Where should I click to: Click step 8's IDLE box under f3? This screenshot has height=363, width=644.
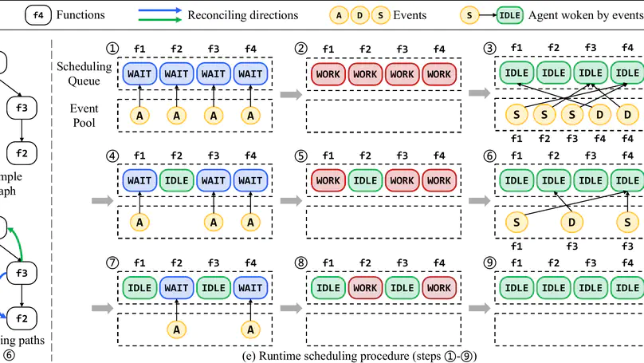pos(402,288)
